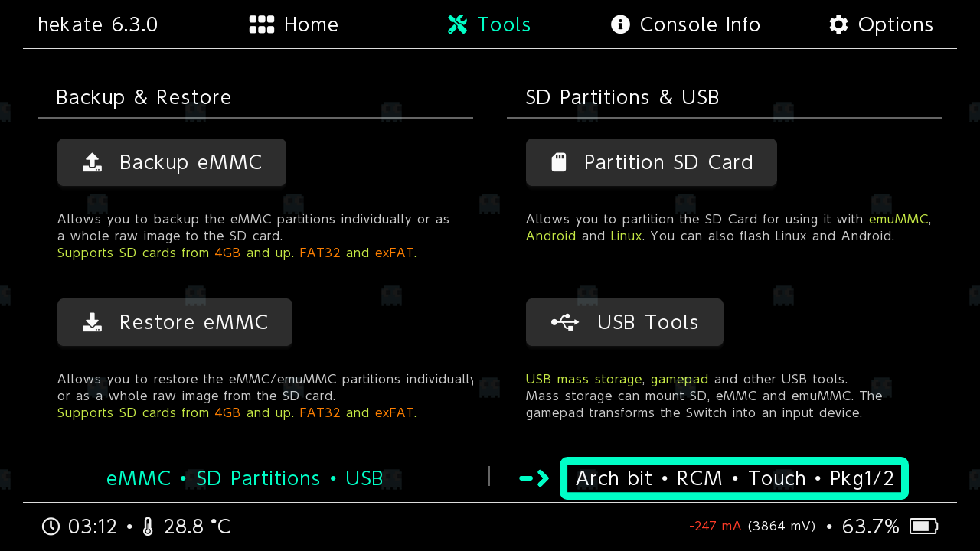Click the Home grid icon
This screenshot has height=551, width=980.
coord(262,24)
